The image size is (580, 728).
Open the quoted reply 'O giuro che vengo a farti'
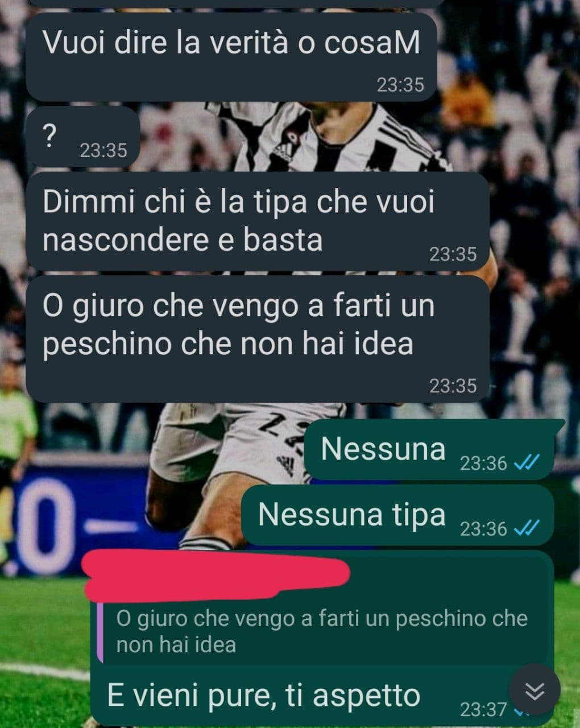(x=322, y=631)
